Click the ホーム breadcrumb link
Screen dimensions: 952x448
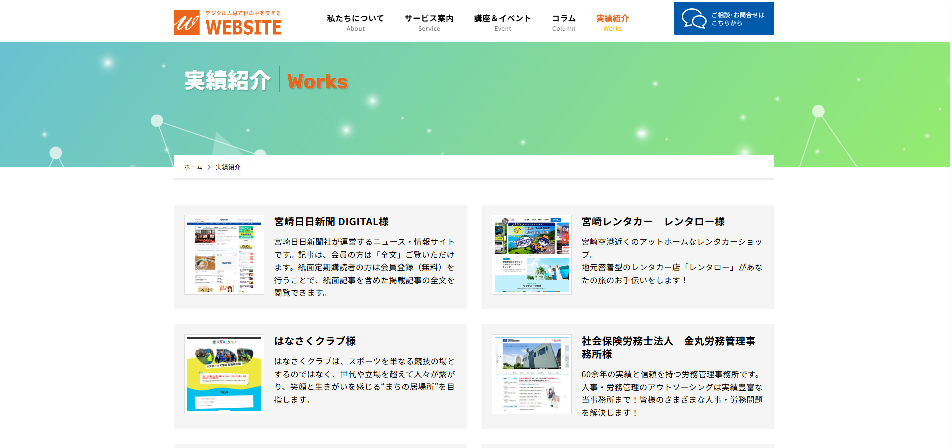[x=194, y=167]
